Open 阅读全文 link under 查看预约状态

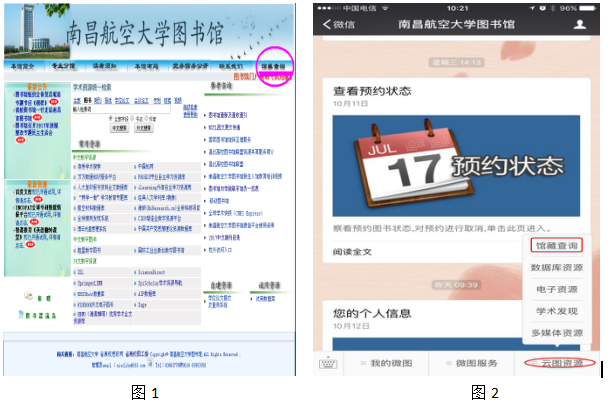click(x=352, y=252)
